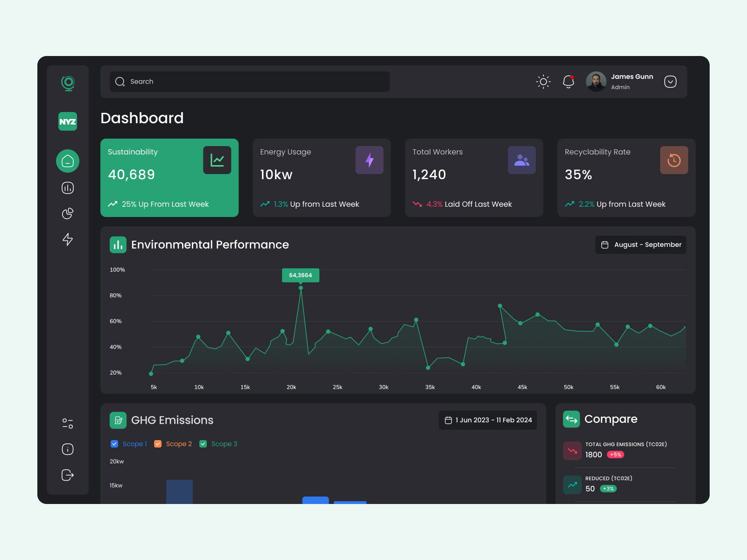
Task: Open the pie chart section in the sidebar
Action: (x=68, y=214)
